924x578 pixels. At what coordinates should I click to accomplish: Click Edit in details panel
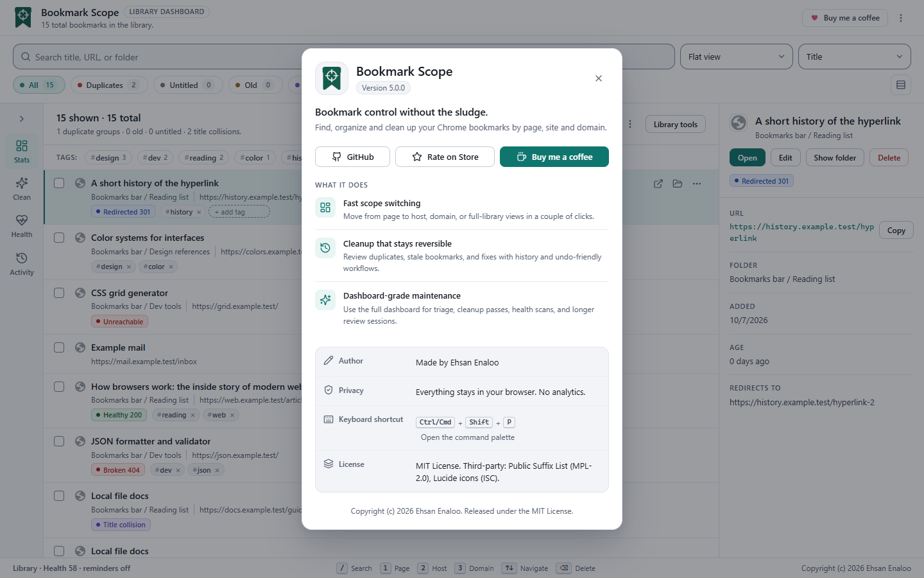[x=785, y=157]
